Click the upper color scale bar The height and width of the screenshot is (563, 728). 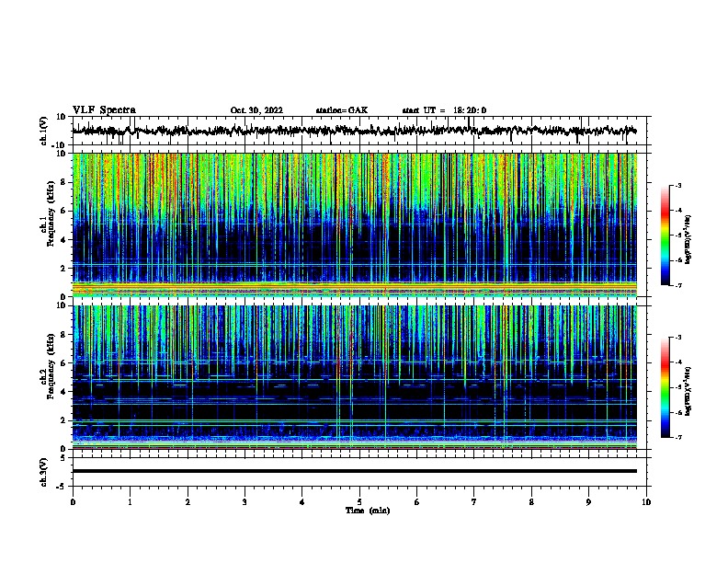(x=665, y=236)
